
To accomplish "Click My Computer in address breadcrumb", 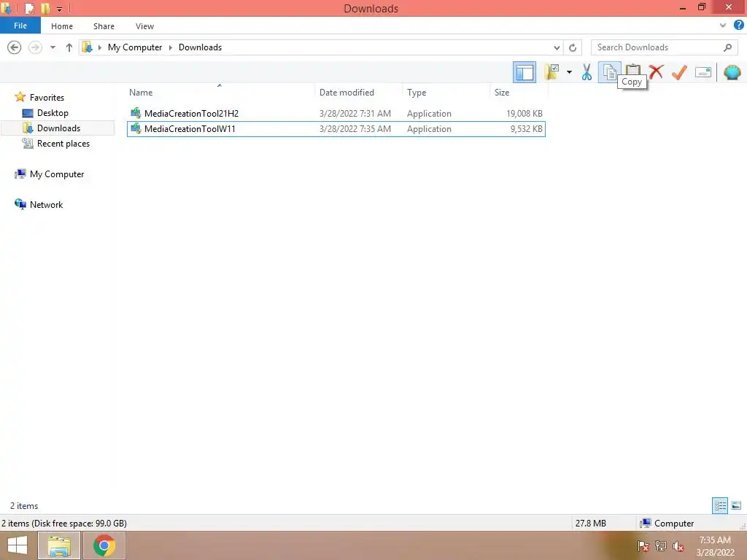I will tap(135, 47).
